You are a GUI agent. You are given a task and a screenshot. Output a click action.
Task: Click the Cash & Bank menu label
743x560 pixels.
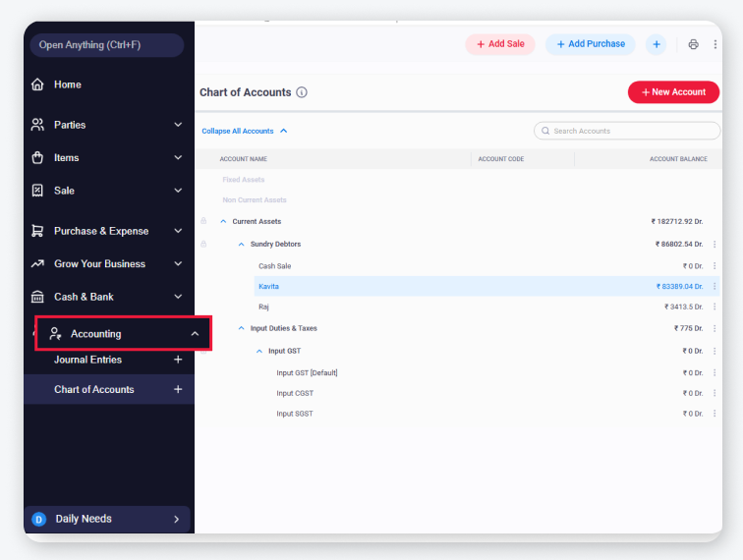click(84, 297)
